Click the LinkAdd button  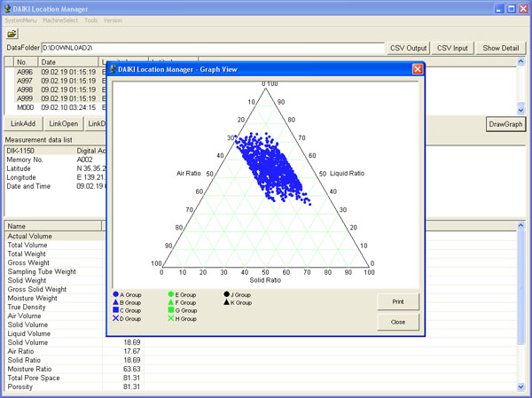[23, 123]
